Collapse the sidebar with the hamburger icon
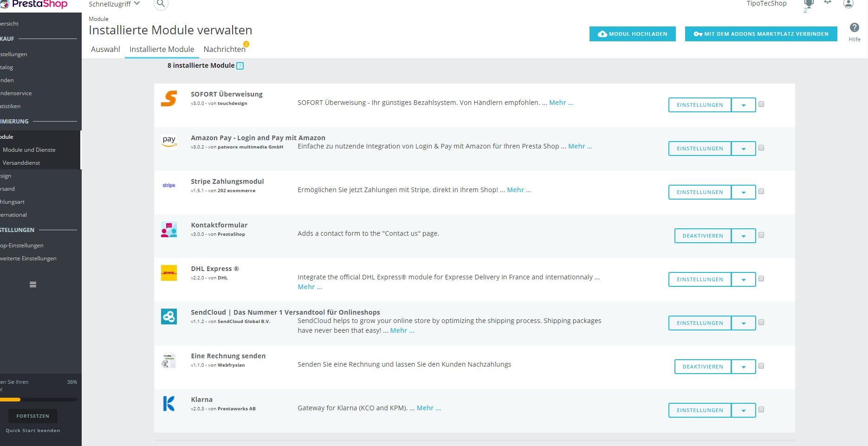The width and height of the screenshot is (868, 446). (33, 284)
